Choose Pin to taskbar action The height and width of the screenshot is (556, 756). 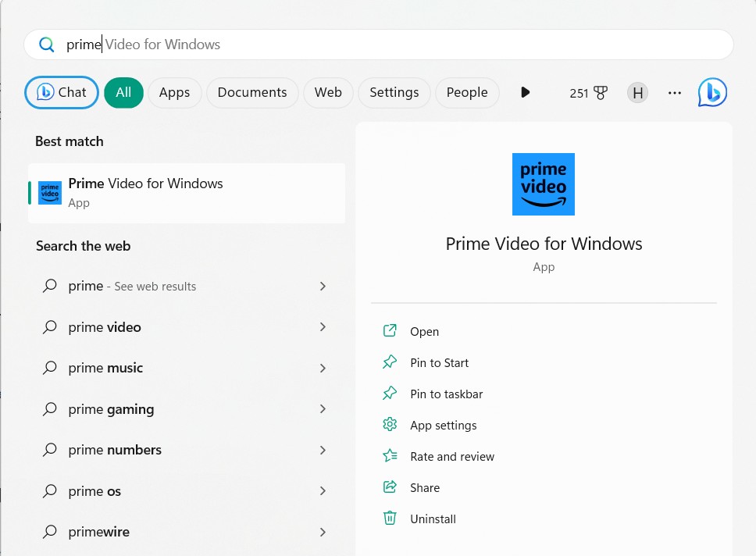pyautogui.click(x=446, y=394)
